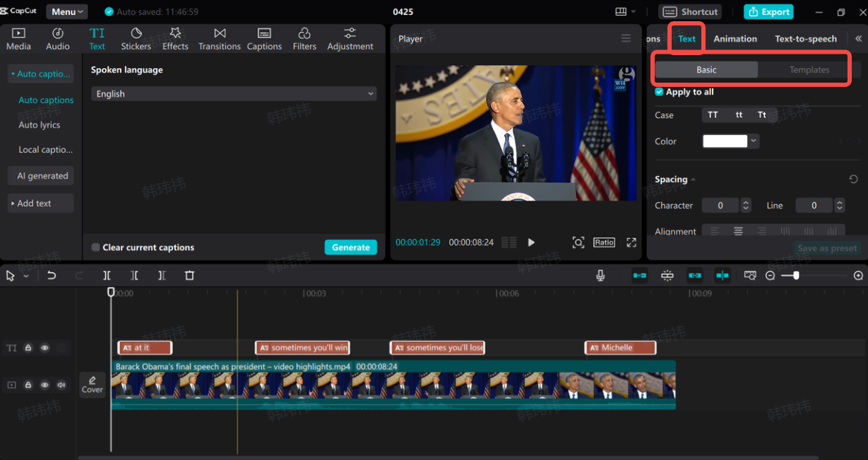Open the Media panel
868x460 pixels.
click(18, 39)
